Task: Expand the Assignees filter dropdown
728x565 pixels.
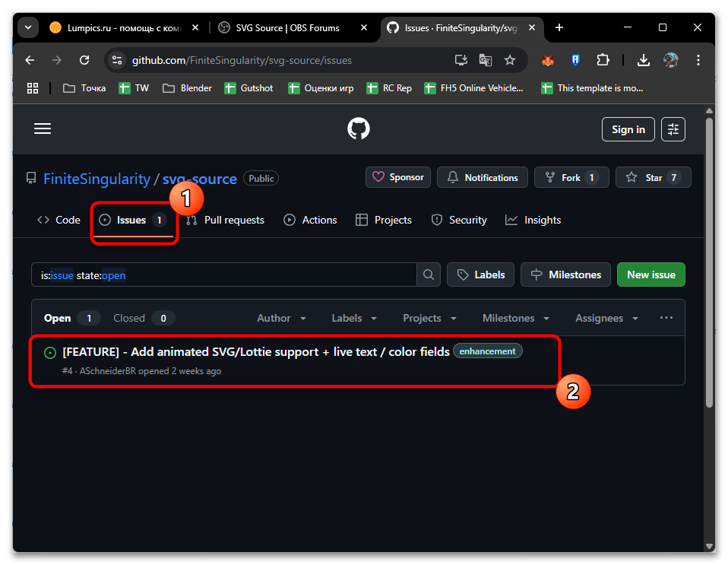Action: coord(606,318)
